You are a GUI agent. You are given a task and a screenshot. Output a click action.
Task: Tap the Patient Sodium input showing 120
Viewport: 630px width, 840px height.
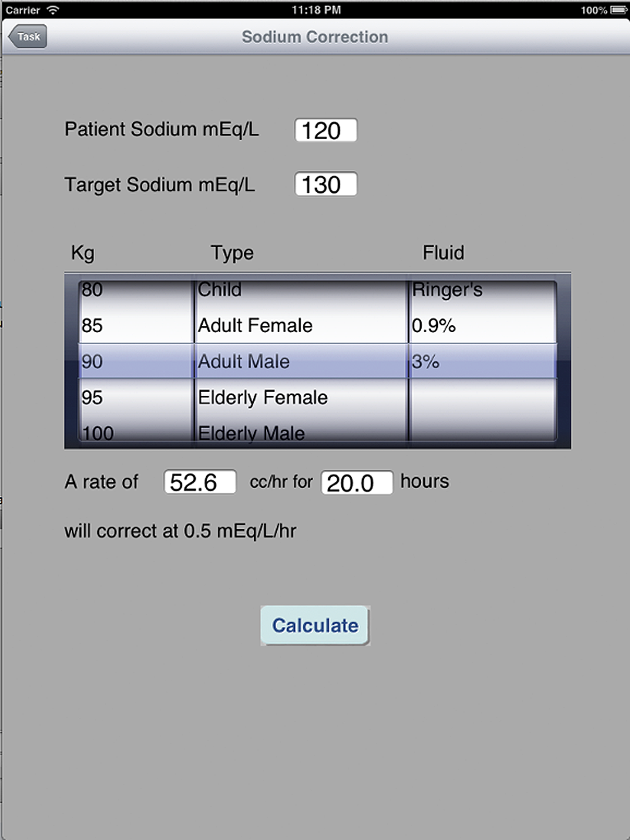click(326, 130)
